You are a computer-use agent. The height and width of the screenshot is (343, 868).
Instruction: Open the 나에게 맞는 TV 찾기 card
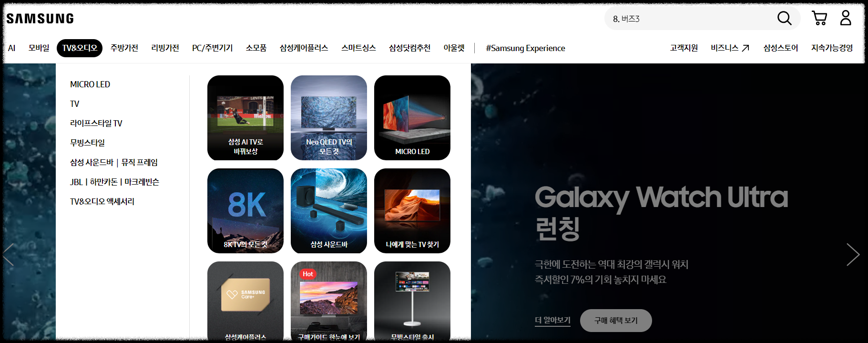tap(412, 211)
